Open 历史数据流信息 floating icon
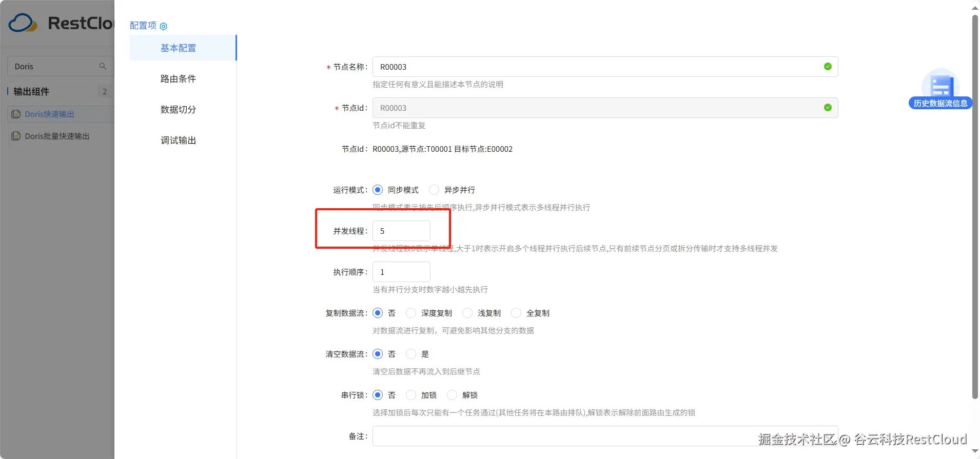Image resolution: width=980 pixels, height=459 pixels. (940, 89)
